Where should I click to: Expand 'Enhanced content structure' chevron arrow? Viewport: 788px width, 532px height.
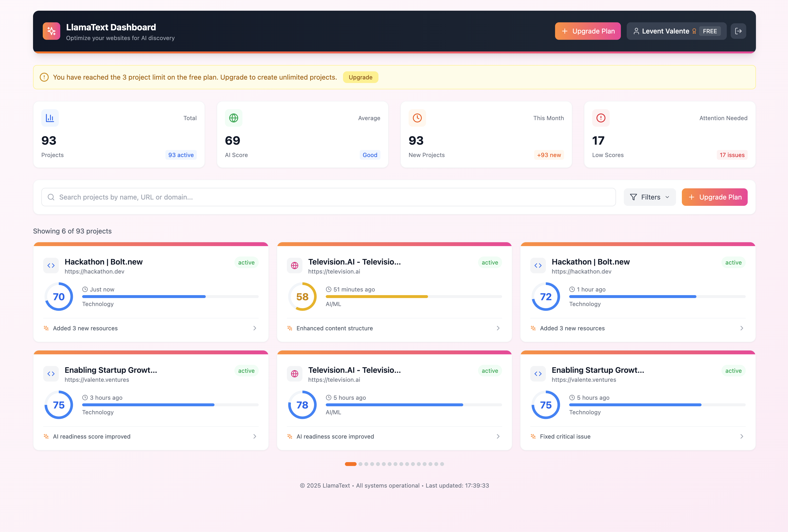pos(498,328)
